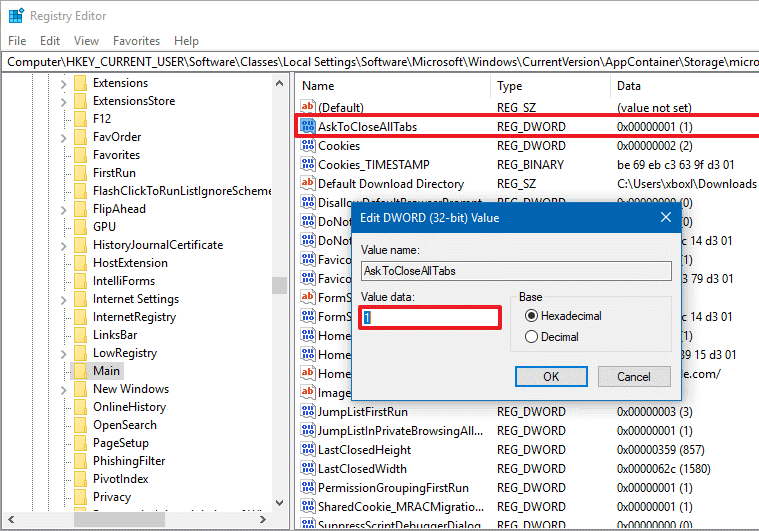Open the Favorites menu
759x531 pixels.
(x=136, y=41)
